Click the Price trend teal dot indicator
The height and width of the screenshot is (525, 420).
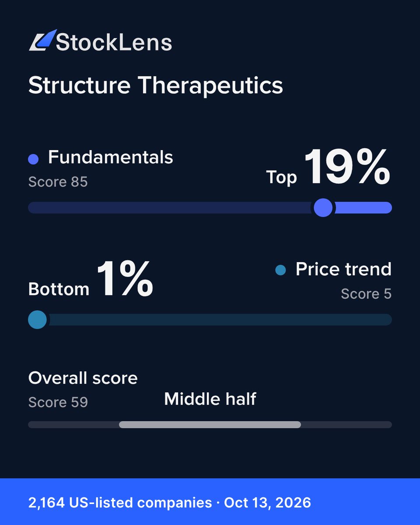coord(280,270)
